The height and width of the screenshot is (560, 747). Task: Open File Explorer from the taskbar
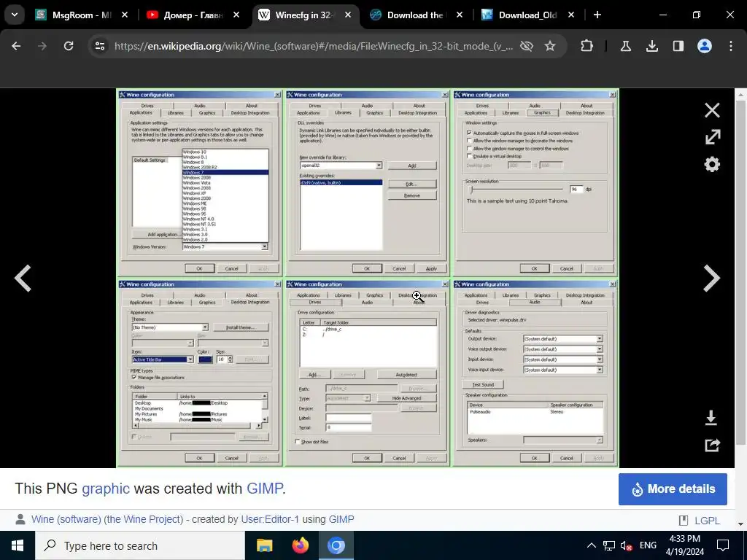point(264,545)
